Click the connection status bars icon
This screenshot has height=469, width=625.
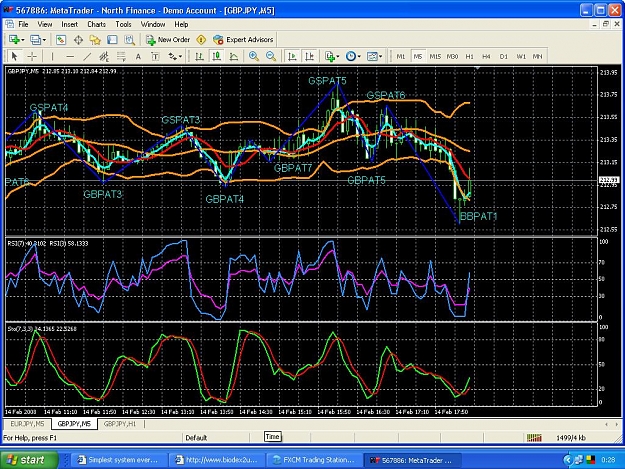pos(534,438)
